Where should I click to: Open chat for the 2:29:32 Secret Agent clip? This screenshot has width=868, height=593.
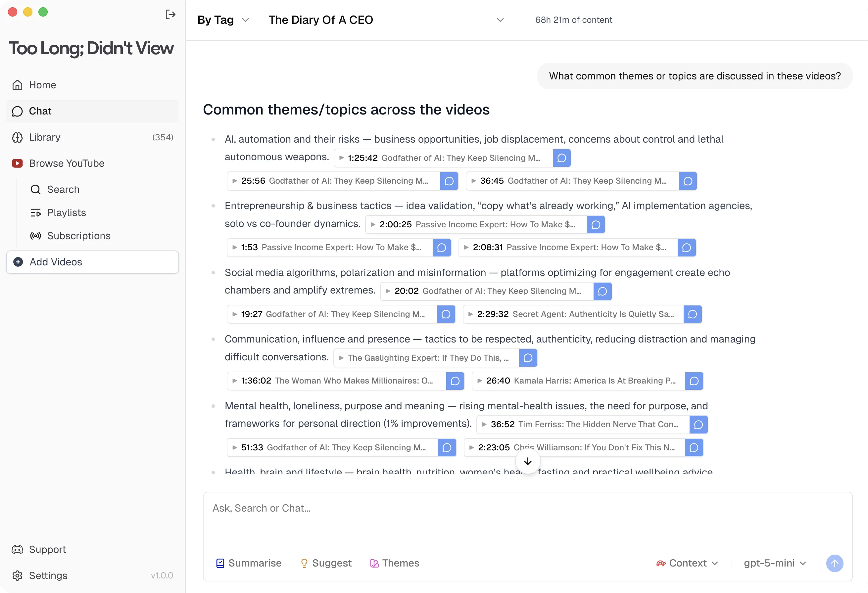point(693,314)
